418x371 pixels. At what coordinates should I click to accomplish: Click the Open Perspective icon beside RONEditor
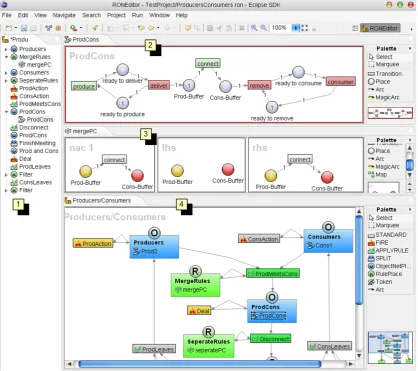355,28
